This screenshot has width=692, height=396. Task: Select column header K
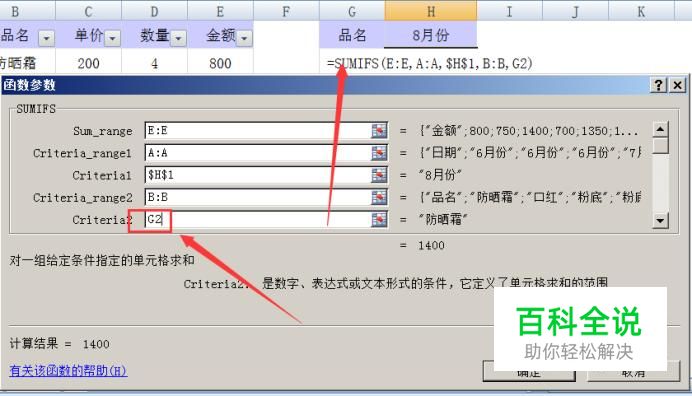641,11
